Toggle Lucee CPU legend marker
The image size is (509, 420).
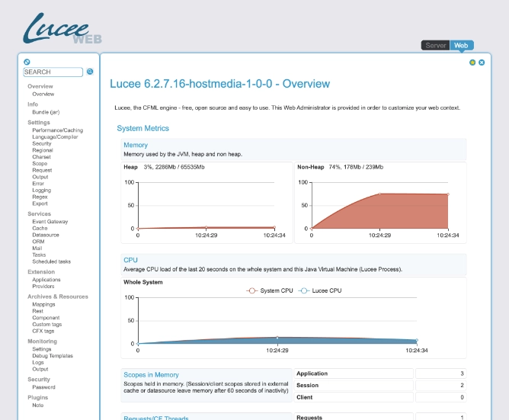tap(304, 290)
